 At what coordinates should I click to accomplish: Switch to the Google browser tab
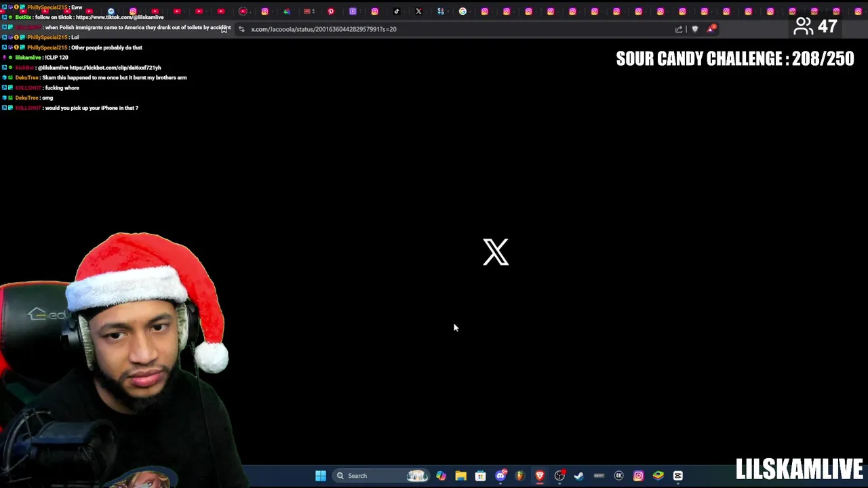pos(462,12)
